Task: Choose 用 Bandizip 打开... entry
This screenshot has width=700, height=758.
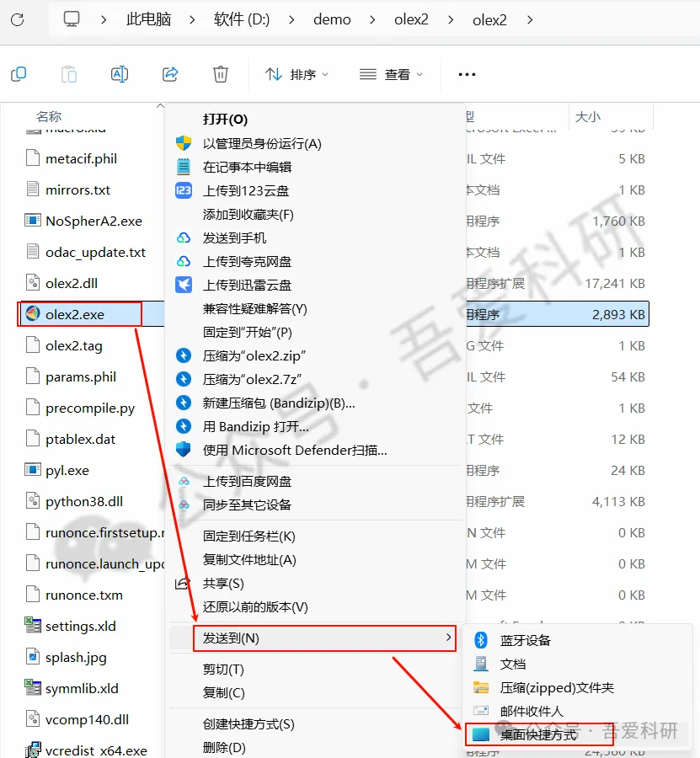Action: tap(255, 427)
